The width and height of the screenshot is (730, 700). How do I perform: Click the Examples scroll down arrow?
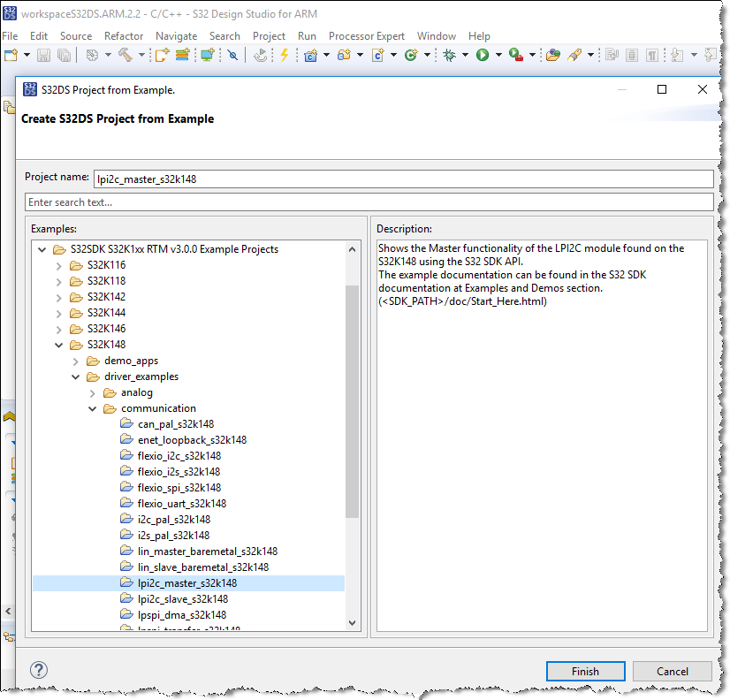click(352, 623)
